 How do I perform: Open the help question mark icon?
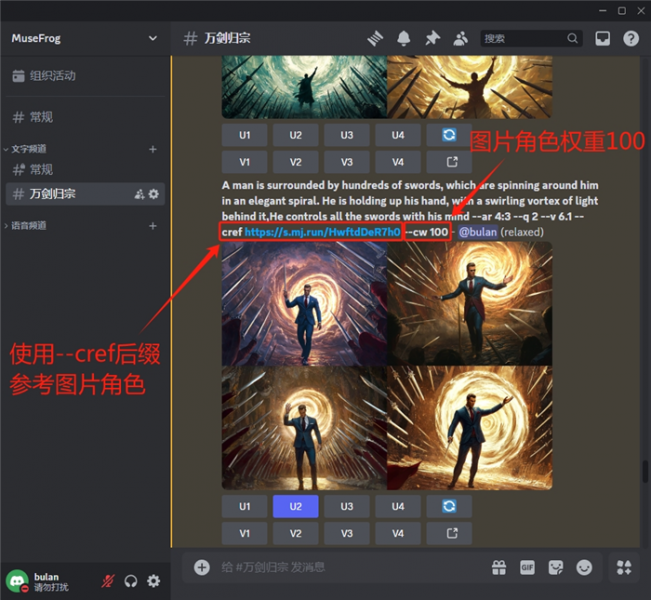pyautogui.click(x=631, y=39)
